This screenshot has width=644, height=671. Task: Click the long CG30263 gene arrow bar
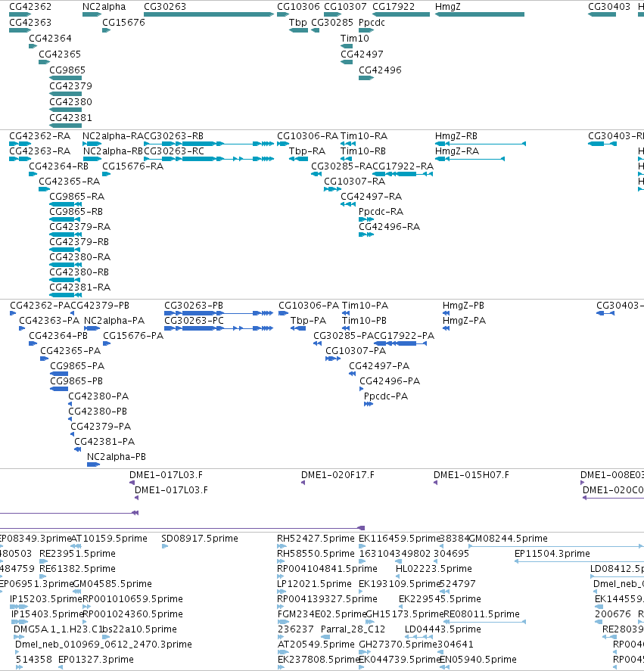(x=209, y=14)
